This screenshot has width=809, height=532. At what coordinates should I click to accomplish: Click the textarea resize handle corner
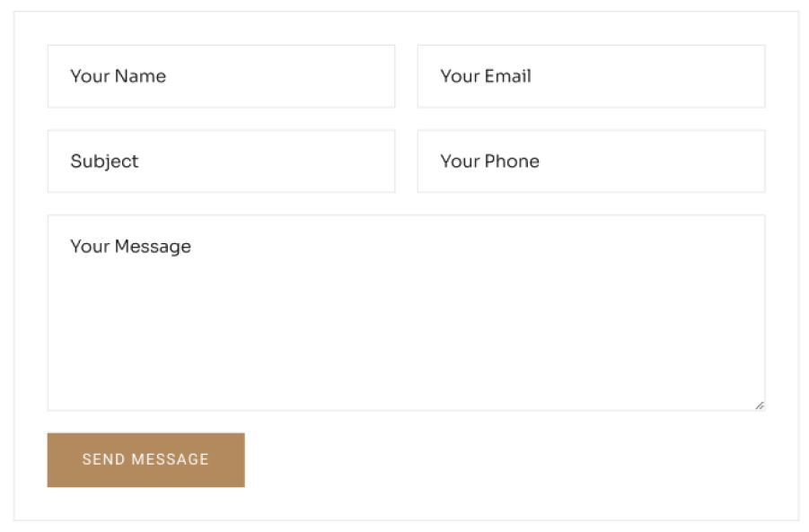(x=760, y=406)
